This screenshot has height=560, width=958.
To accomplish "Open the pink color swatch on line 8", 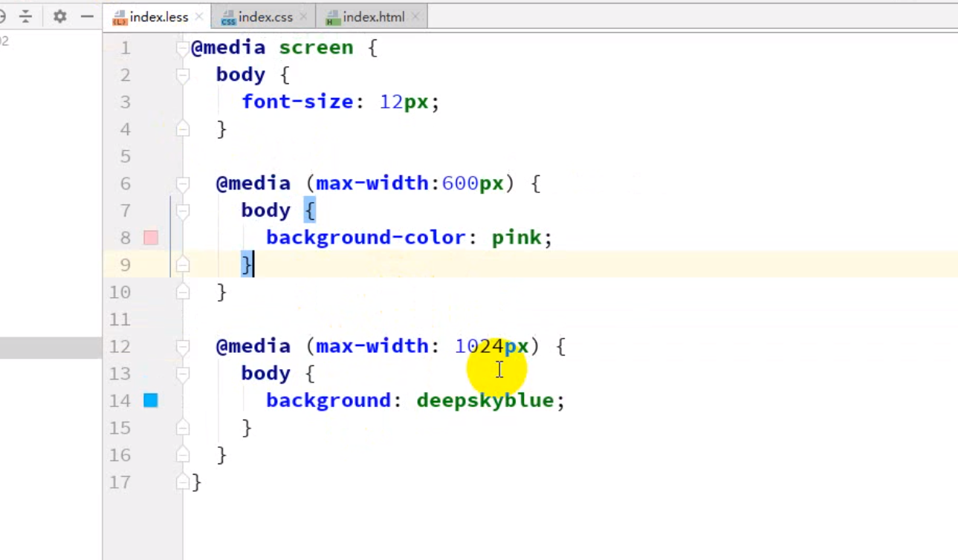I will pos(151,238).
